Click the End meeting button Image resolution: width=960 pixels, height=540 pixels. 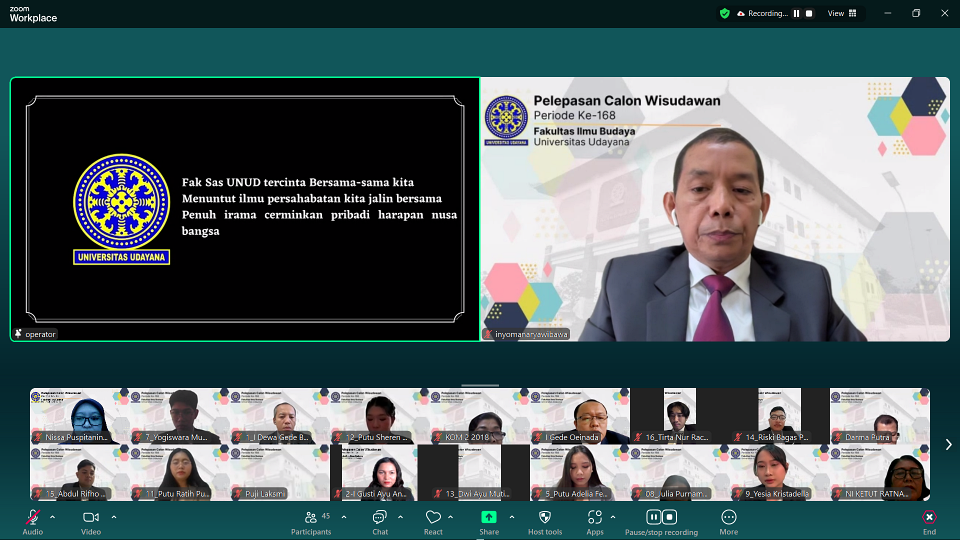[929, 522]
